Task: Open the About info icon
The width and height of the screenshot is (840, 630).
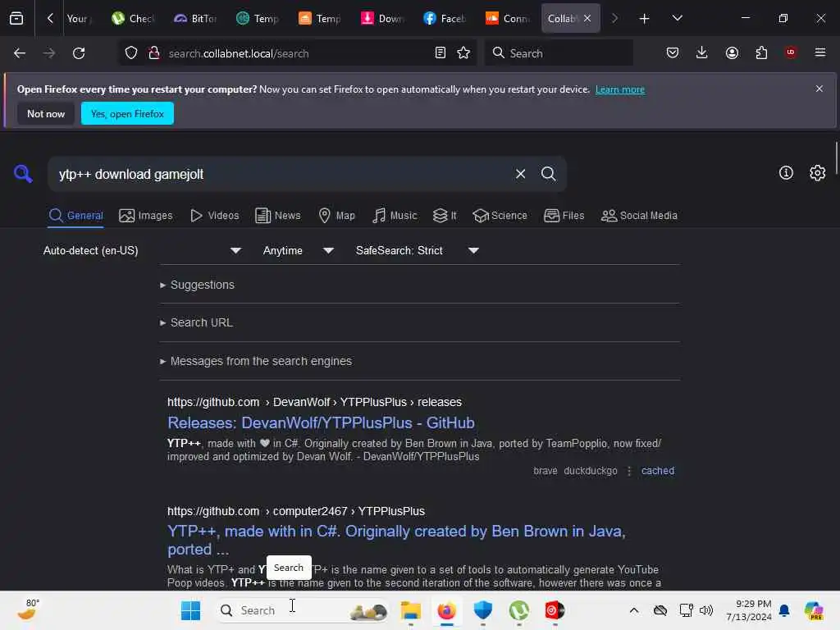Action: point(786,172)
